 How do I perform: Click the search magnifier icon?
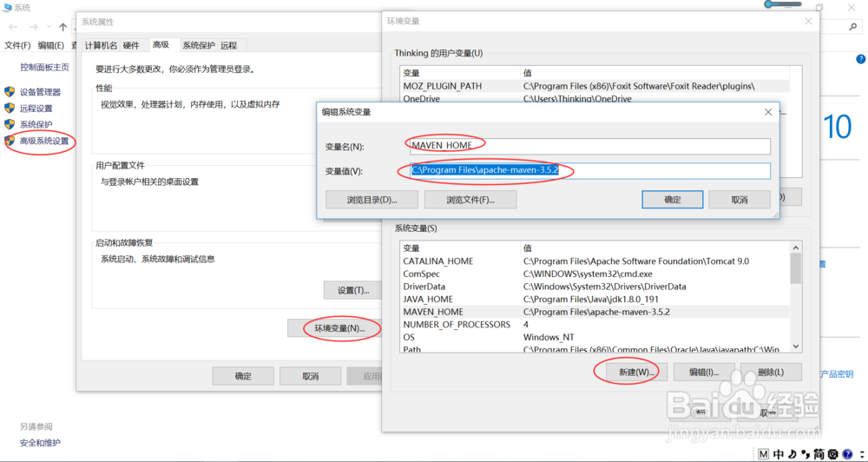click(853, 27)
